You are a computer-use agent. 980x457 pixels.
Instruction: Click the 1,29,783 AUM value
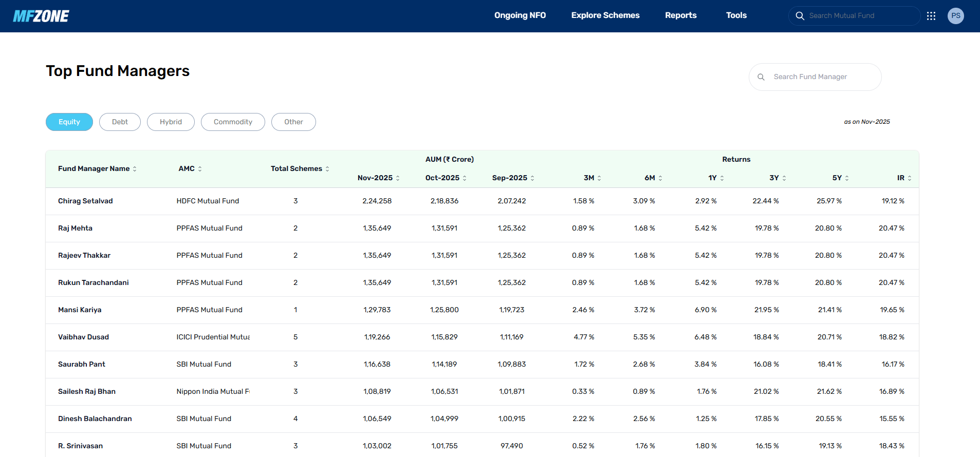pyautogui.click(x=377, y=310)
